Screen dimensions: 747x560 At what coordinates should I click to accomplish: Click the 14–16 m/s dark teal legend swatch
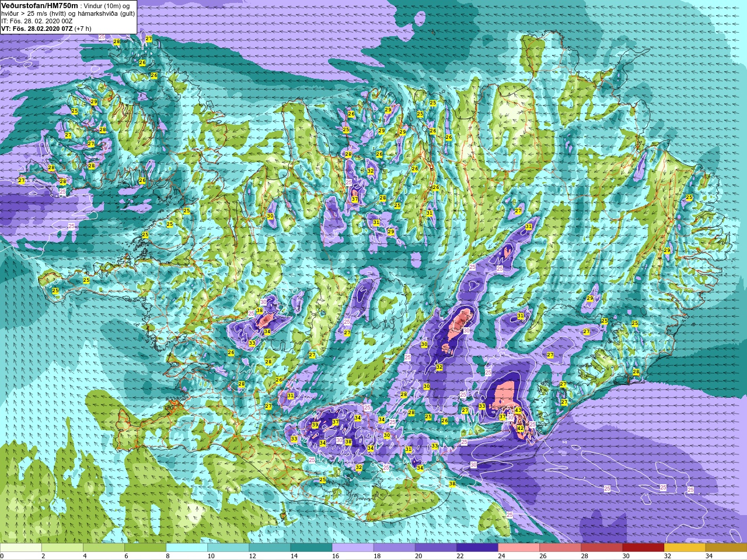tap(311, 548)
